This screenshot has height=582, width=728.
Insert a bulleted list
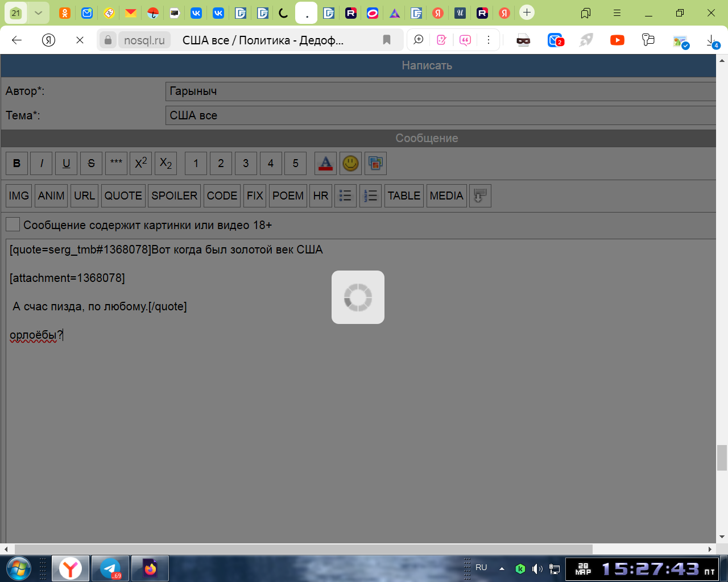pos(345,196)
